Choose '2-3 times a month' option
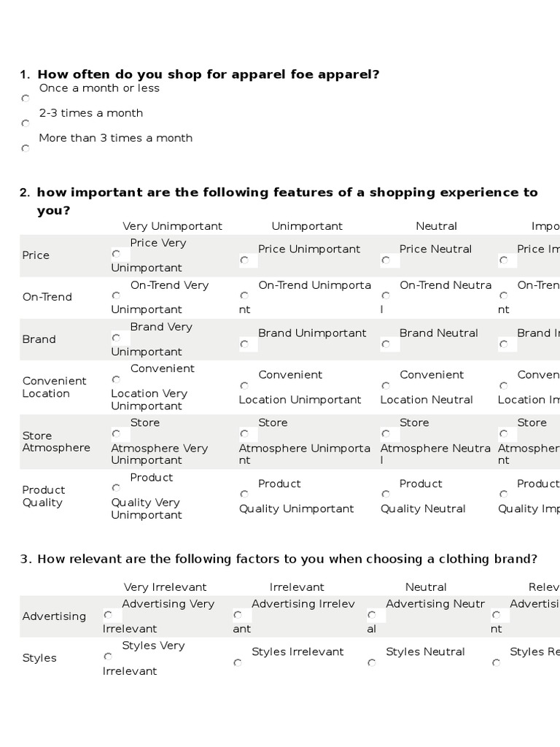 pyautogui.click(x=26, y=123)
